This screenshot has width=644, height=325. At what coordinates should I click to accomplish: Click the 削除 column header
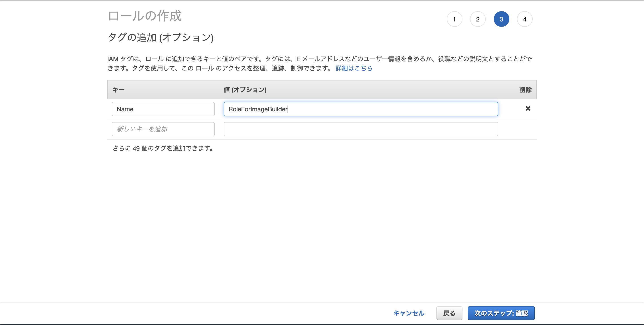coord(525,89)
